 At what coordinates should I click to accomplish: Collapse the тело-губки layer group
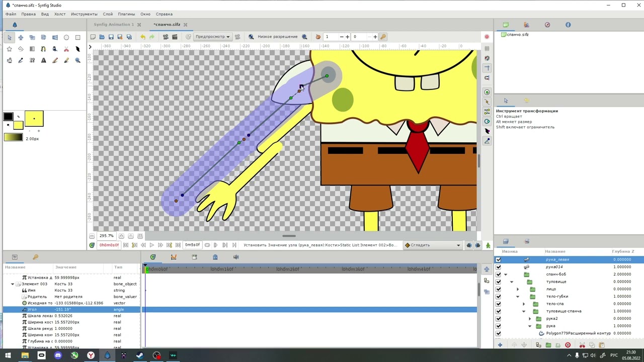[x=518, y=297]
